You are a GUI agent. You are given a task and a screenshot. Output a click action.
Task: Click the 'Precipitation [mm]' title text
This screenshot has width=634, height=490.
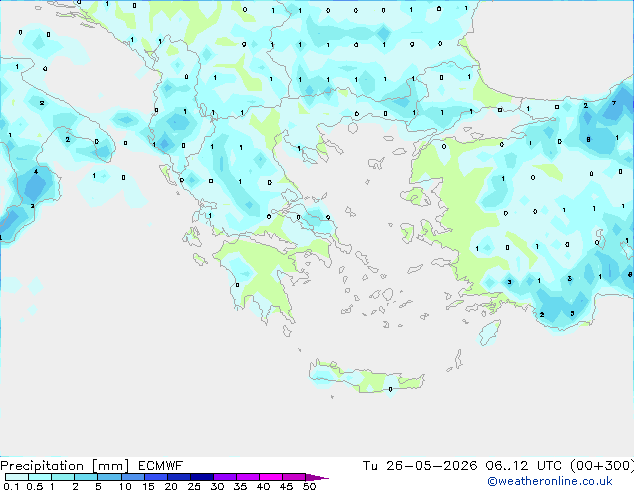coord(65,466)
